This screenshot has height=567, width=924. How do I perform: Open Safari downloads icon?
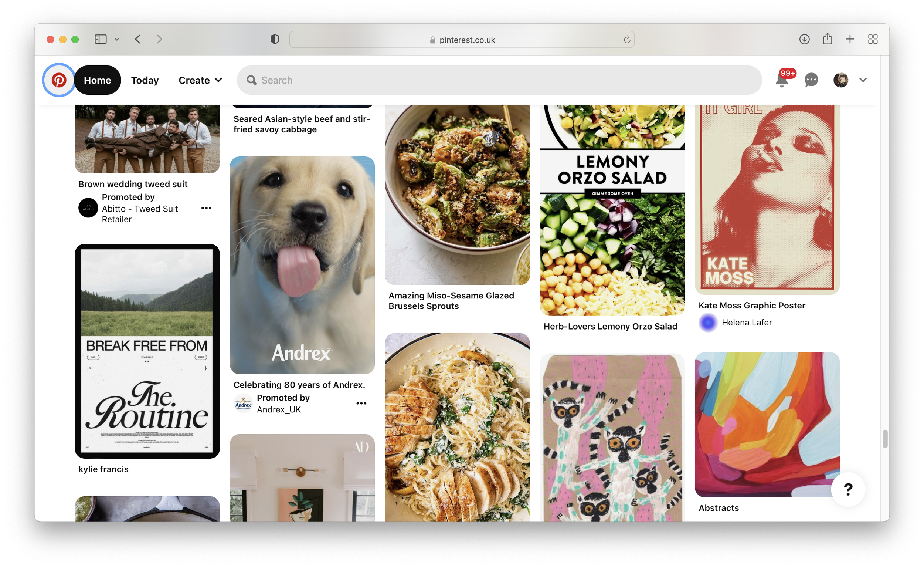pos(804,39)
